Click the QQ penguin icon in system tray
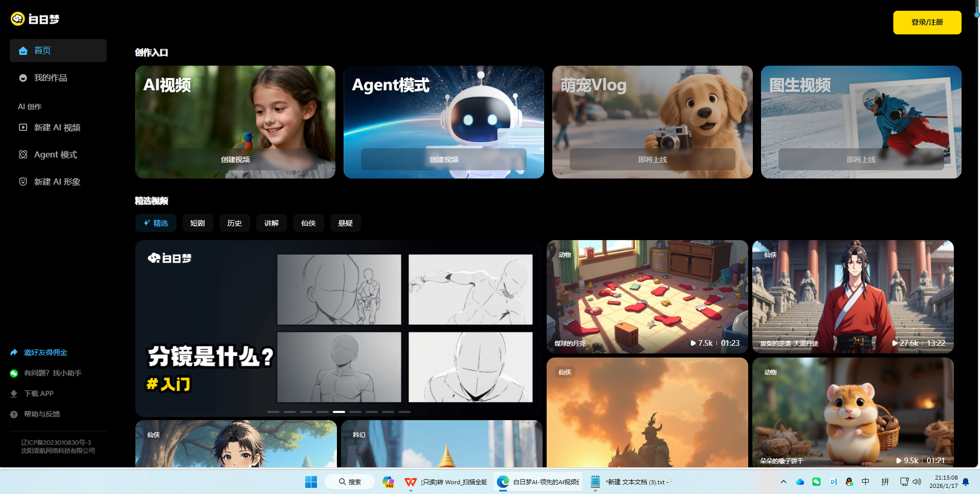 (849, 482)
